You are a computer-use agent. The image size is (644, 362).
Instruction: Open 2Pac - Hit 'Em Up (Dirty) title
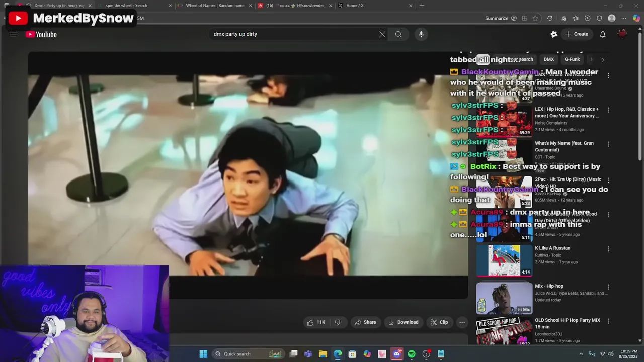click(568, 183)
